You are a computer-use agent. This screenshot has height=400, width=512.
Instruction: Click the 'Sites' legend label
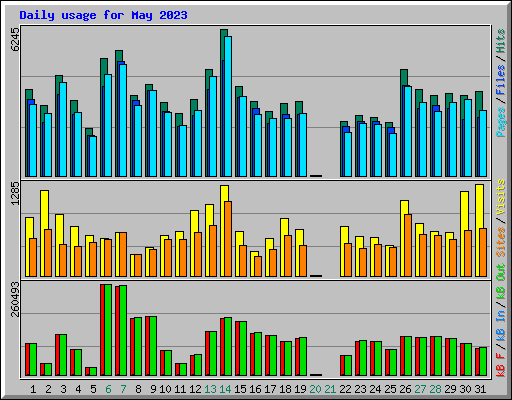tap(501, 242)
